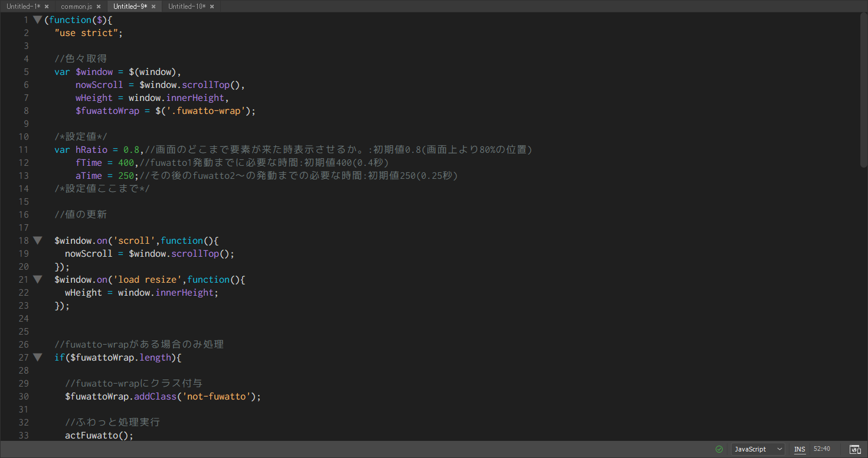Collapse the code fold at line 1

[x=37, y=19]
